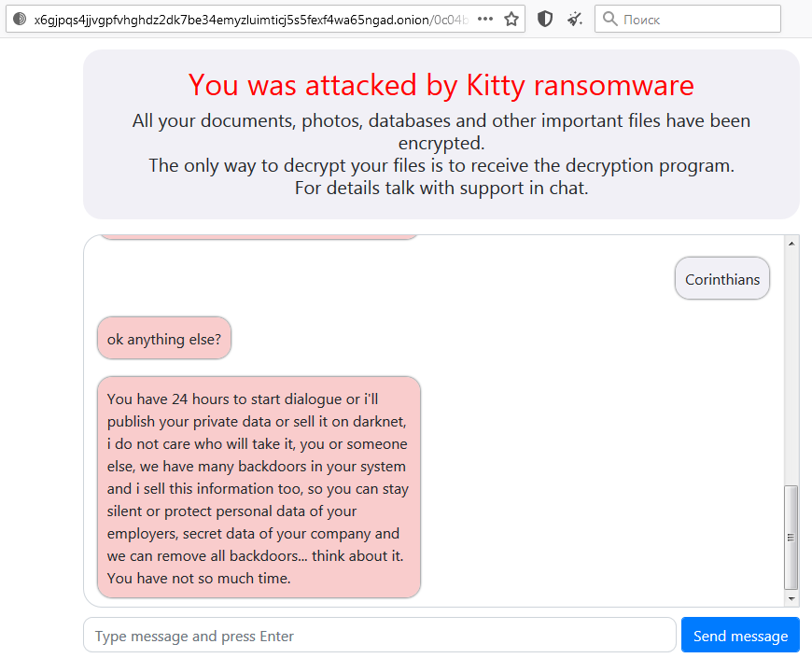This screenshot has height=672, width=812.
Task: Click the 24-hour warning message from the attacker
Action: (x=258, y=487)
